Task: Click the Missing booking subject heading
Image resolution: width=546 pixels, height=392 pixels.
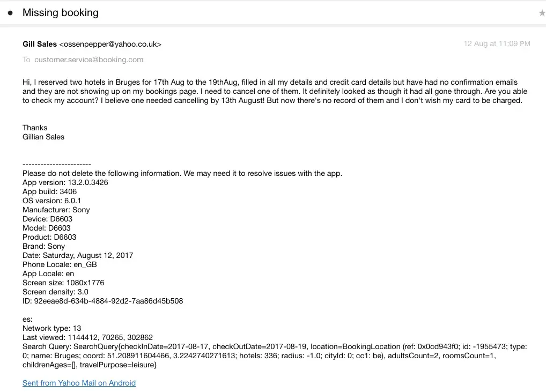Action: tap(61, 13)
